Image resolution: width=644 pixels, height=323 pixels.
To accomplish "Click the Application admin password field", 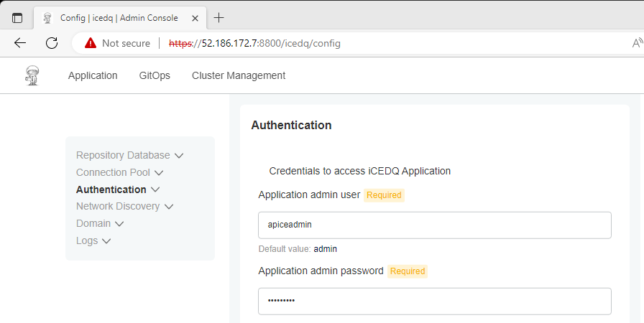I will (x=435, y=301).
